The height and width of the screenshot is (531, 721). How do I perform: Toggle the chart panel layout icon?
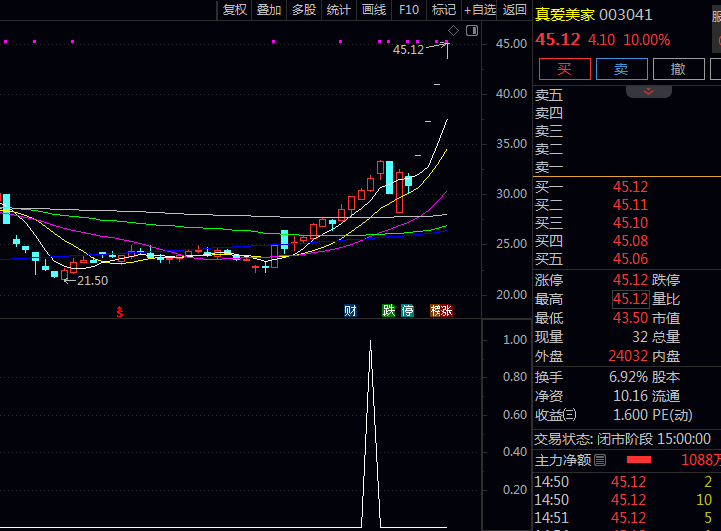[x=472, y=31]
